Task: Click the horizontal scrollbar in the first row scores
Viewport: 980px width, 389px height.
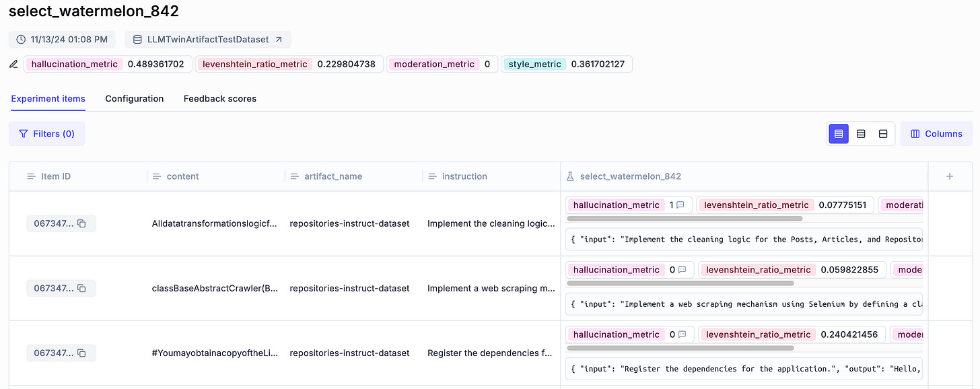Action: [x=685, y=219]
